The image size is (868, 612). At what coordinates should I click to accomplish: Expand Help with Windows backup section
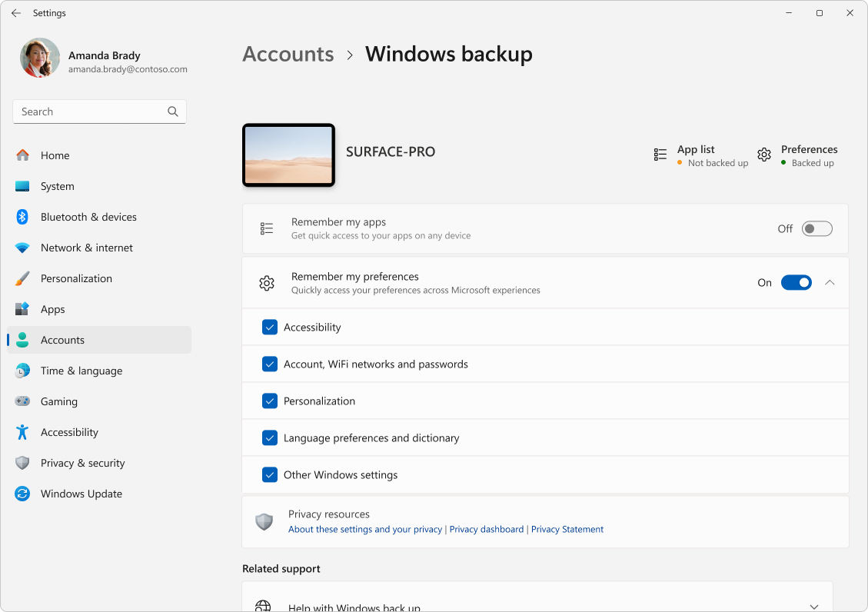[815, 607]
